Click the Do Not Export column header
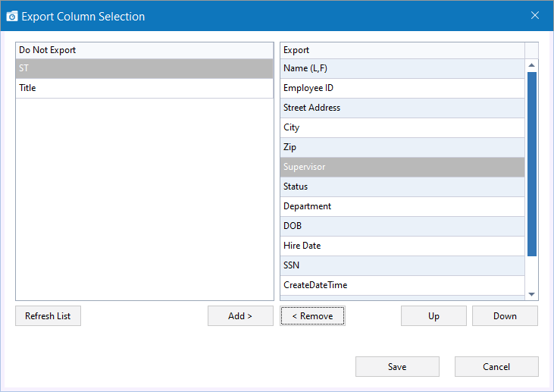 tap(144, 50)
